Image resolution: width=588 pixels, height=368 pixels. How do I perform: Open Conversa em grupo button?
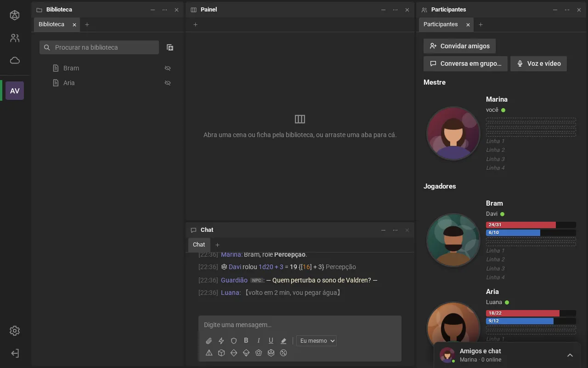tap(465, 63)
